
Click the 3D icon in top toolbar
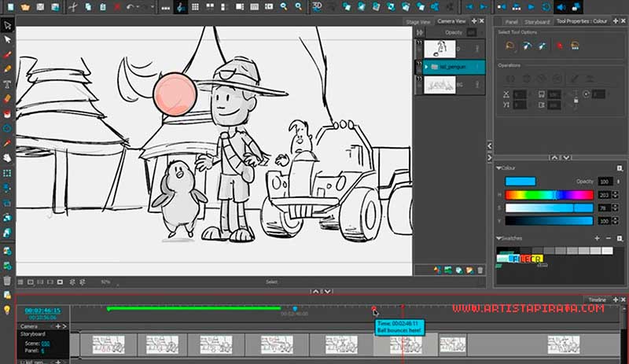click(317, 6)
